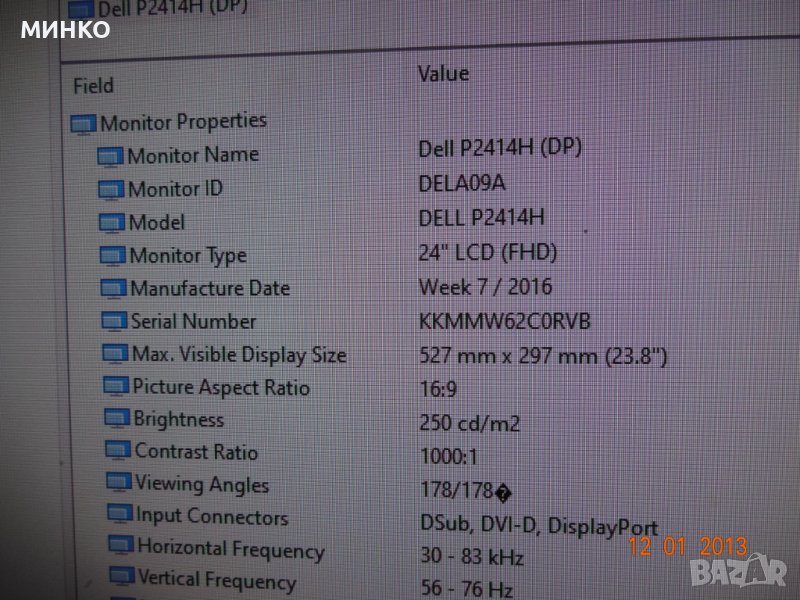Click the icon next to Brightness
Screen dimensions: 800x600
coord(117,419)
